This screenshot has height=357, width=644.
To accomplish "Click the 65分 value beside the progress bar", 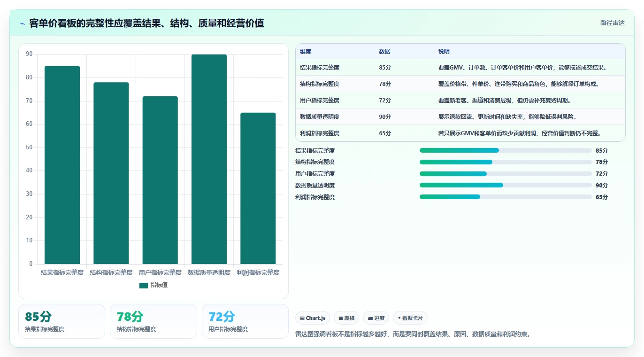I will [602, 197].
